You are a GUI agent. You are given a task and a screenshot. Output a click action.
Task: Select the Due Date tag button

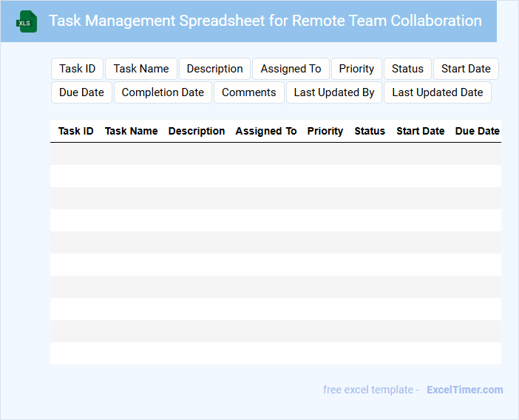point(81,92)
